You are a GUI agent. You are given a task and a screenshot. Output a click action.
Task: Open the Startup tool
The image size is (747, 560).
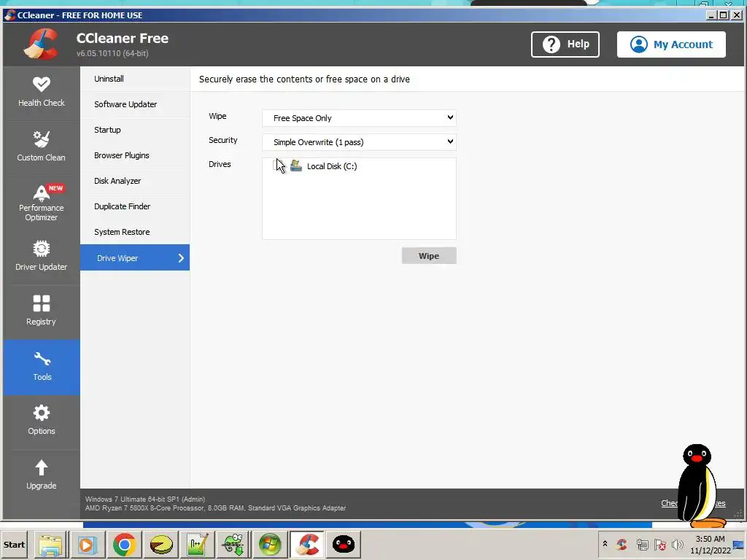(x=135, y=130)
